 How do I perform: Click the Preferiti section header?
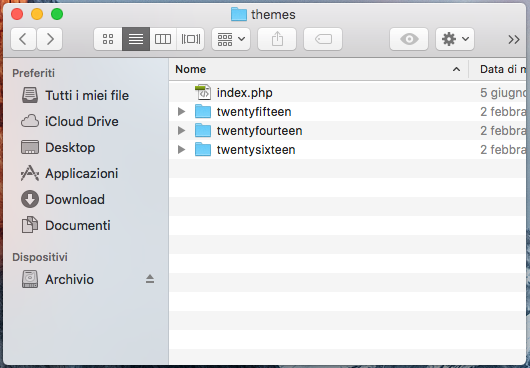click(33, 73)
